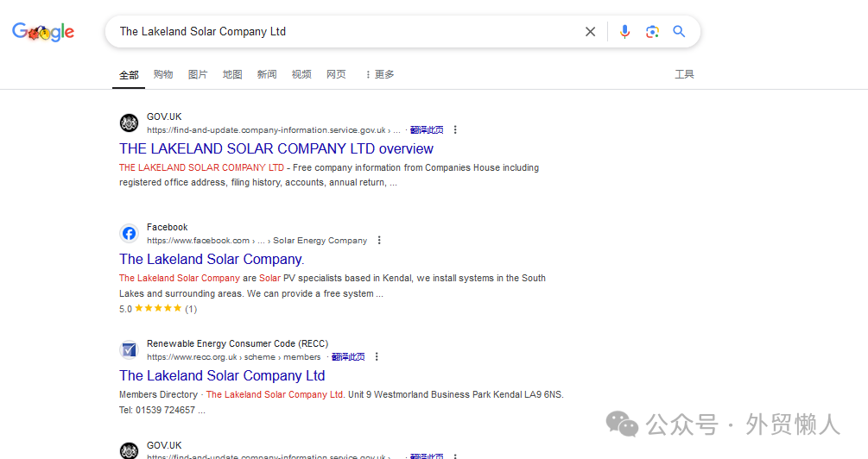The height and width of the screenshot is (459, 868).
Task: Click 翻译此页 on the RECC result
Action: (348, 356)
